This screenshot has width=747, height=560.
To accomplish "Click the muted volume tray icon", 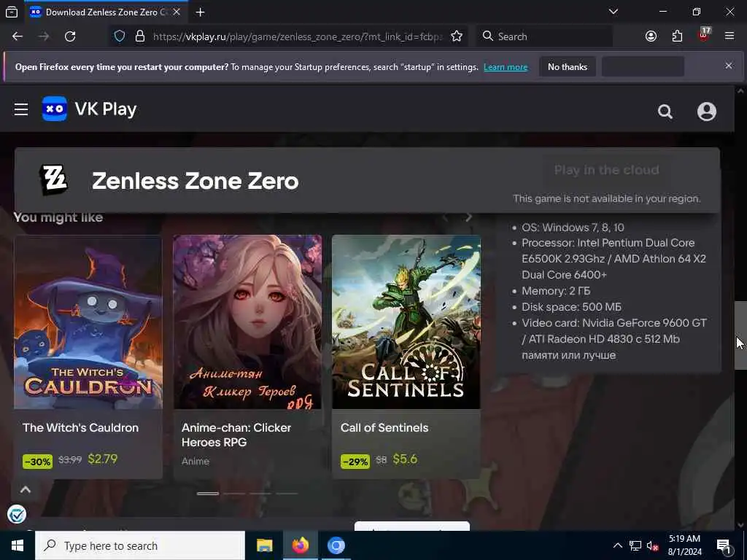I will (x=653, y=545).
